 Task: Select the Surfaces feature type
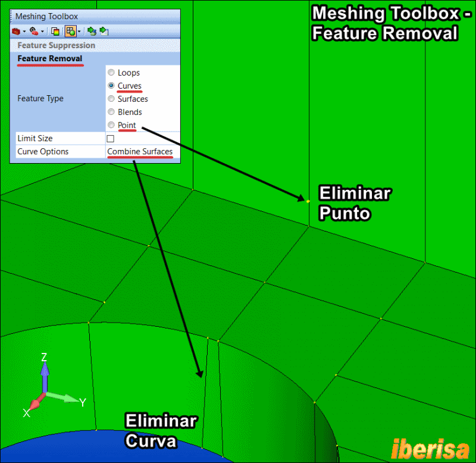click(111, 99)
